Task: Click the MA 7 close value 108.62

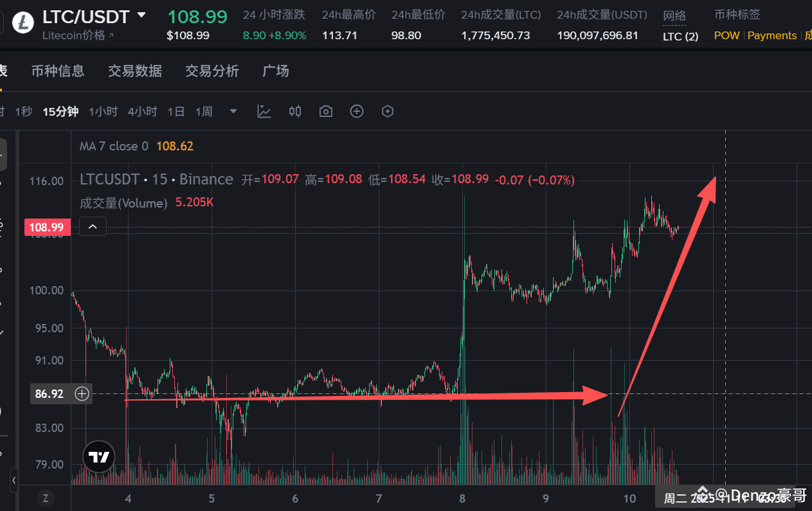Action: [x=174, y=146]
